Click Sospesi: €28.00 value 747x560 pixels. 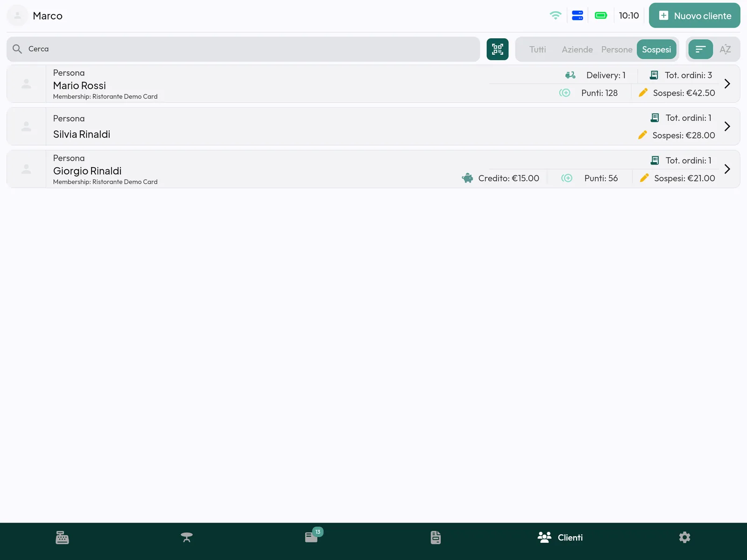(684, 135)
